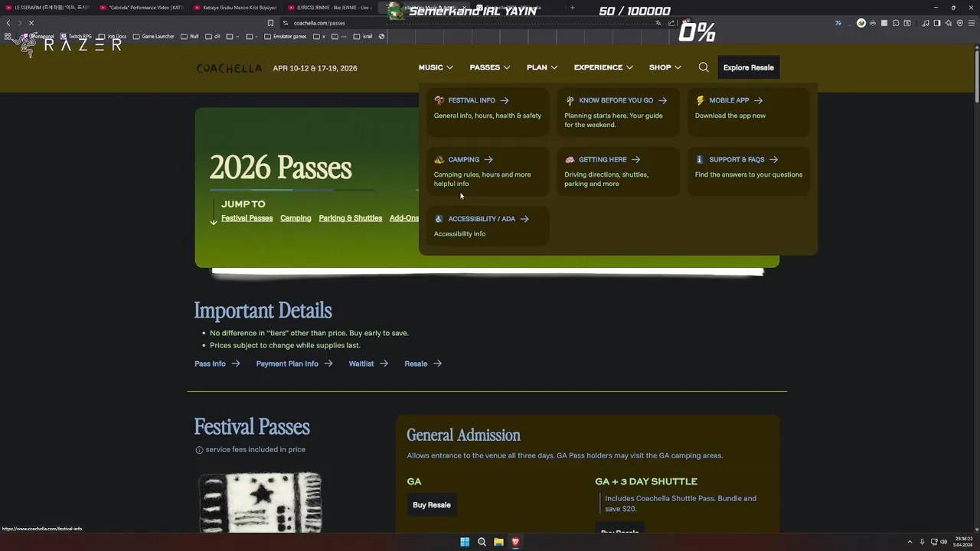Open SUPPORT & FAQS menu item
980x551 pixels.
748,171
